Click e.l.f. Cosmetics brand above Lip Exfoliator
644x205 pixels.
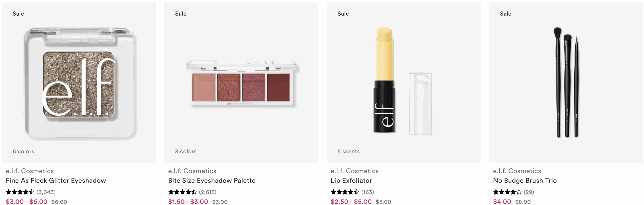[354, 171]
